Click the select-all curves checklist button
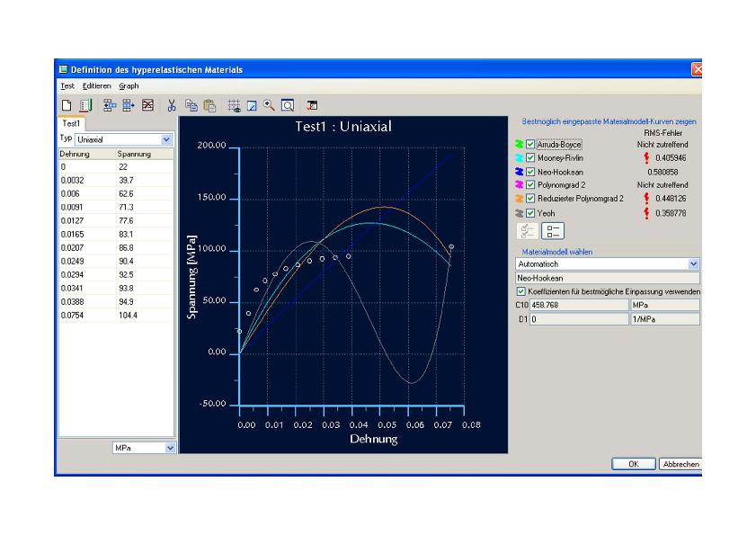756x535 pixels. tap(528, 231)
